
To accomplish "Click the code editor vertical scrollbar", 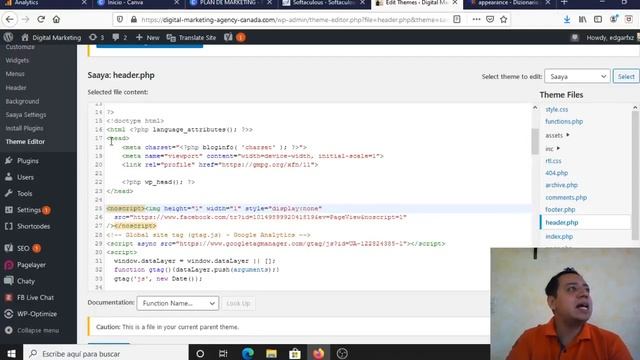I will point(535,141).
